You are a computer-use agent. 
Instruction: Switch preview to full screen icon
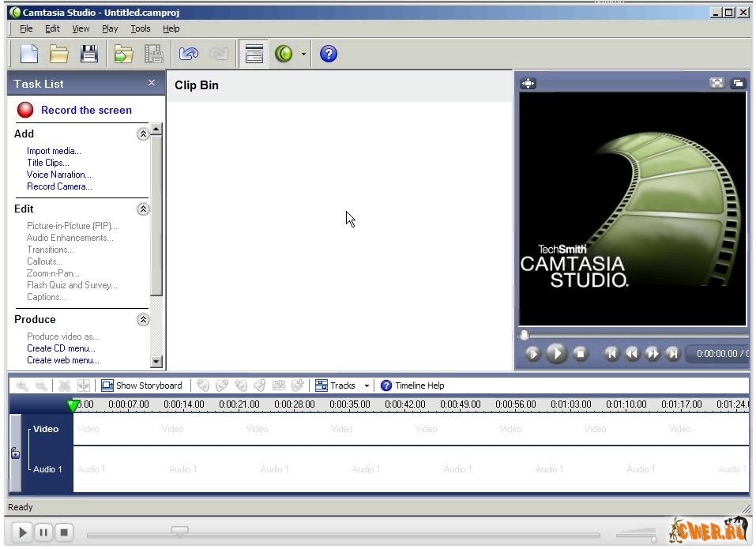(717, 83)
